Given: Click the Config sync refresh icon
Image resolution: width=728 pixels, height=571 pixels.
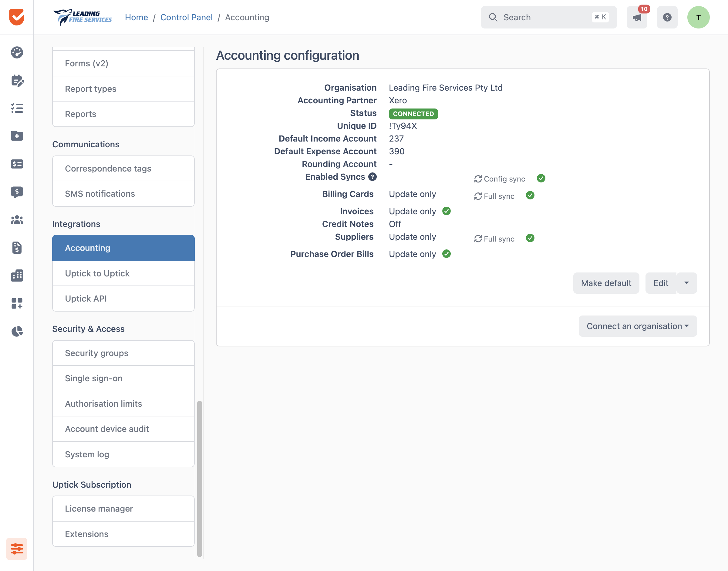Looking at the screenshot, I should click(478, 179).
